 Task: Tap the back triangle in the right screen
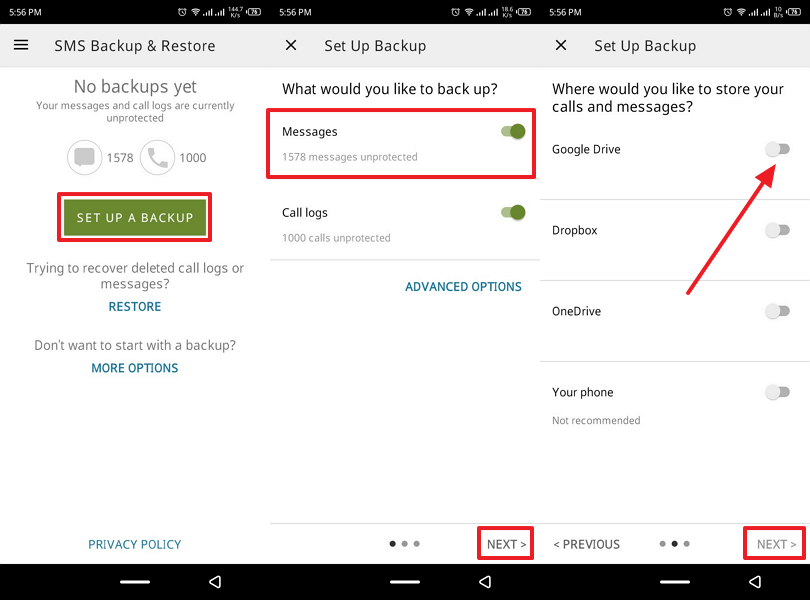coord(755,581)
